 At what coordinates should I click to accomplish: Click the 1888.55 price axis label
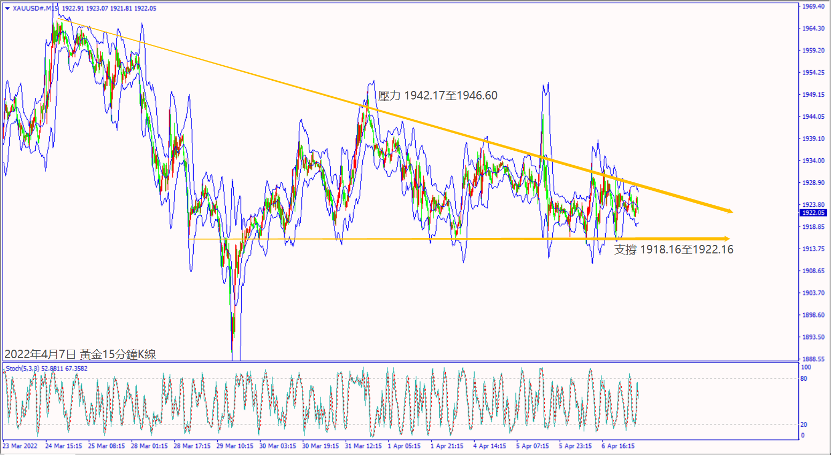pyautogui.click(x=814, y=357)
